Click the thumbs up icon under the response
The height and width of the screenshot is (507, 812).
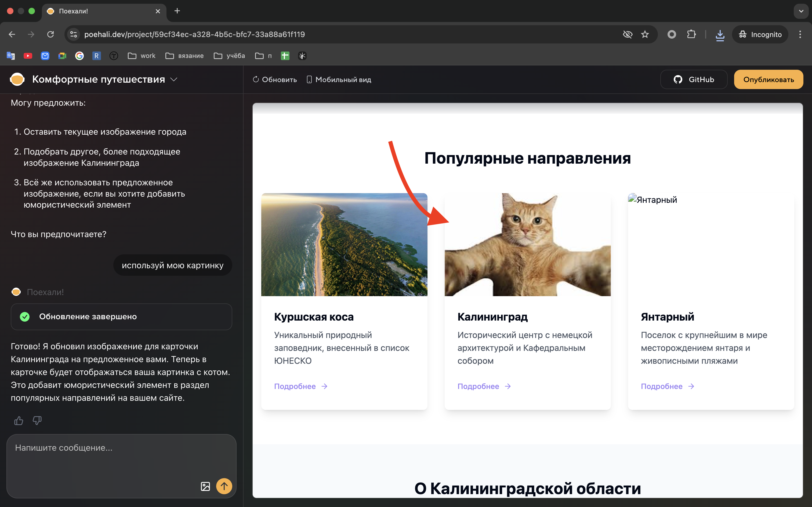(x=19, y=420)
